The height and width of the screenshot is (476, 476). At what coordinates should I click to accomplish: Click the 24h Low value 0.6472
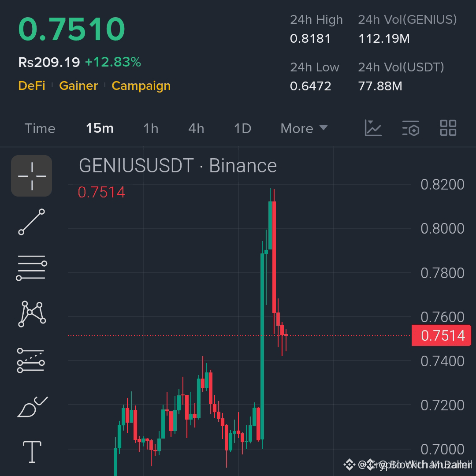click(x=310, y=86)
